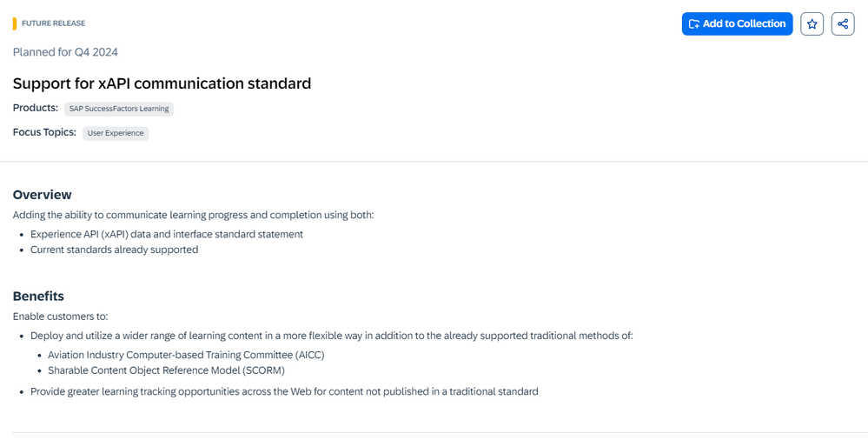Image resolution: width=868 pixels, height=440 pixels.
Task: Open the share icon button
Action: click(x=843, y=24)
